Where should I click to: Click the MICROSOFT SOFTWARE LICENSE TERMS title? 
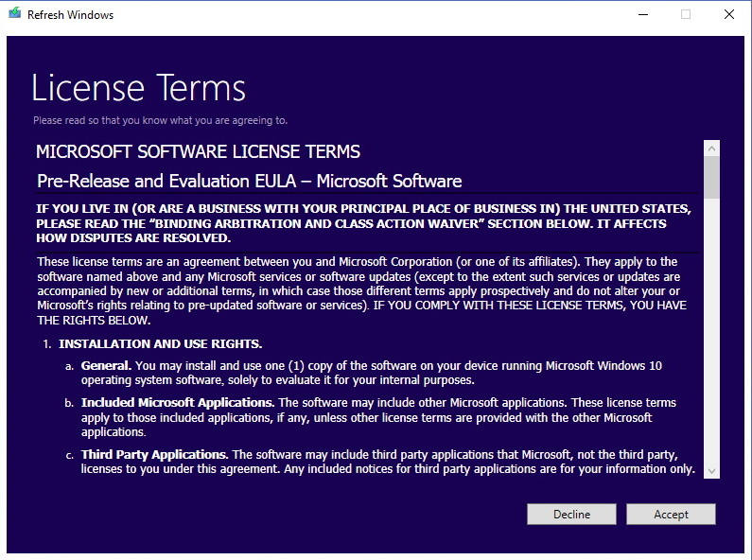198,151
